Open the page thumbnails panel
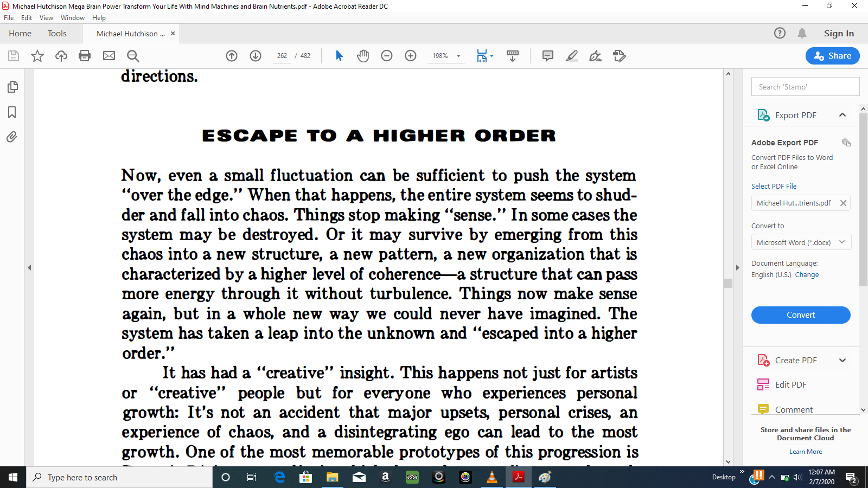Image resolution: width=868 pixels, height=488 pixels. (x=12, y=87)
